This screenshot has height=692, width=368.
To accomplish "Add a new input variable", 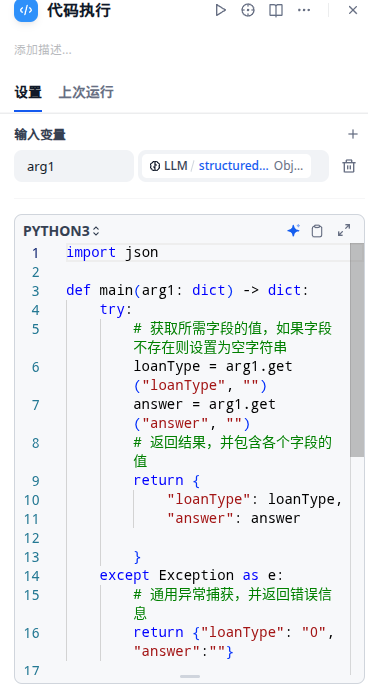I will point(353,134).
